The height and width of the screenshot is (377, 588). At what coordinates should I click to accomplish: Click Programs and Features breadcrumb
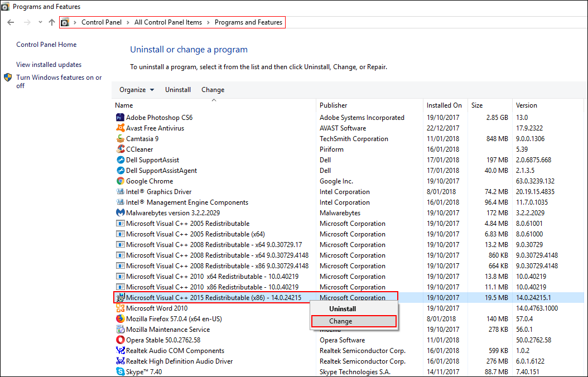coord(248,22)
